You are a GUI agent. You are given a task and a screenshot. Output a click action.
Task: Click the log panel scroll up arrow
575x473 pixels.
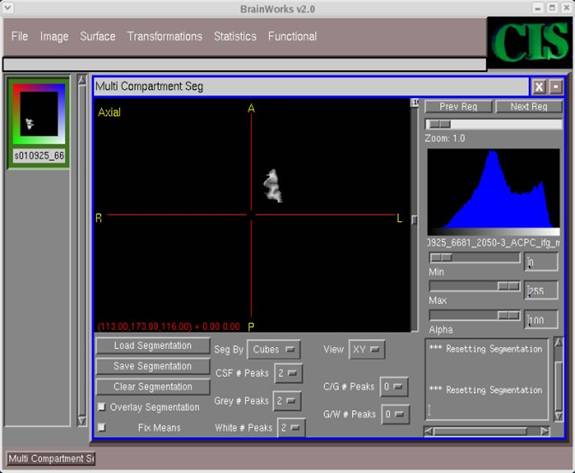[x=558, y=342]
